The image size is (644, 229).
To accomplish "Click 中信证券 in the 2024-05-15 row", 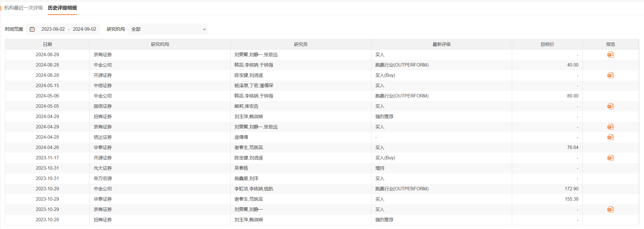I will 103,86.
